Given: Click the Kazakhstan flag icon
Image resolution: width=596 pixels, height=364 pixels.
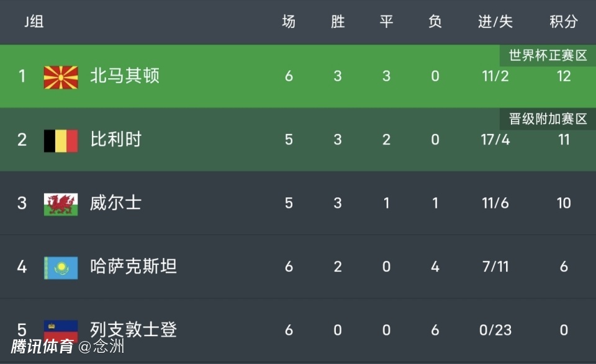Looking at the screenshot, I should coord(61,267).
